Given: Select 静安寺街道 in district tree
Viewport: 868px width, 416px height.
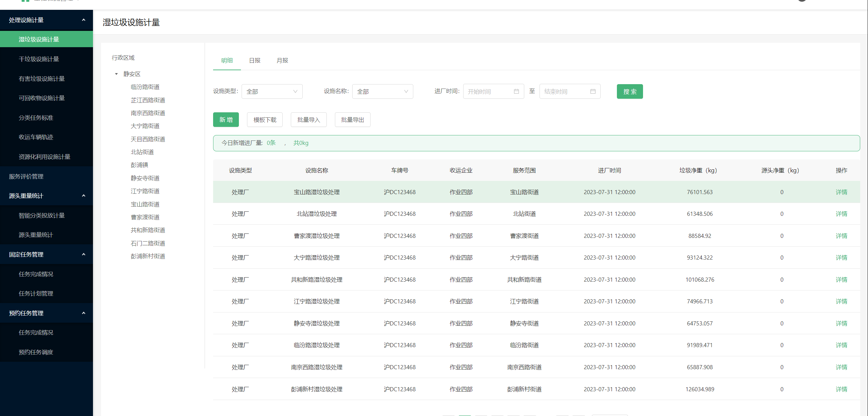Looking at the screenshot, I should pos(145,178).
